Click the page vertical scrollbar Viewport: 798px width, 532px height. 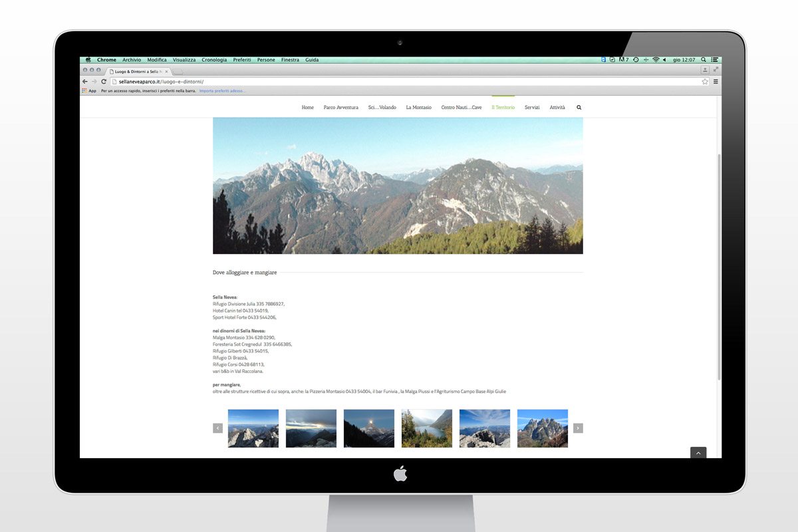pos(718,266)
